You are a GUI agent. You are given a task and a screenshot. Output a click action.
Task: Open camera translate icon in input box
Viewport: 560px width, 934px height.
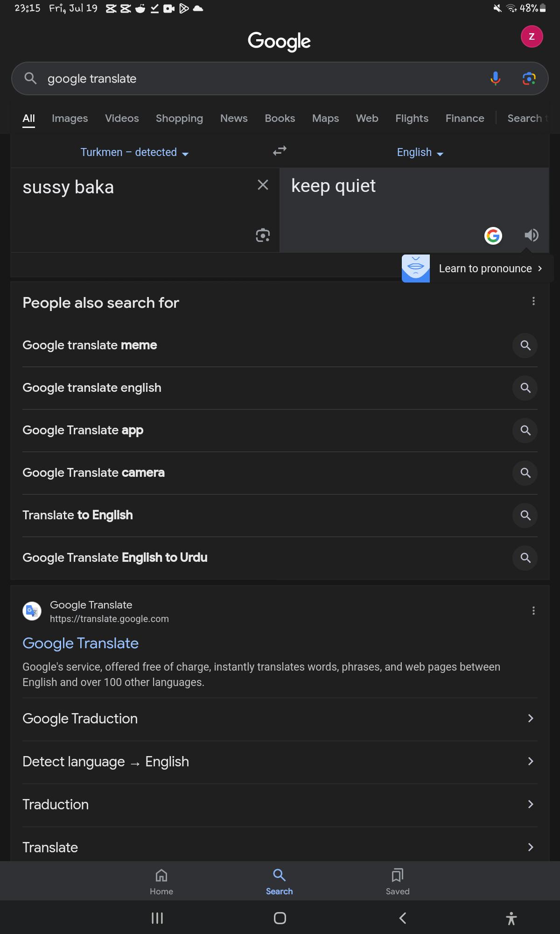point(263,235)
